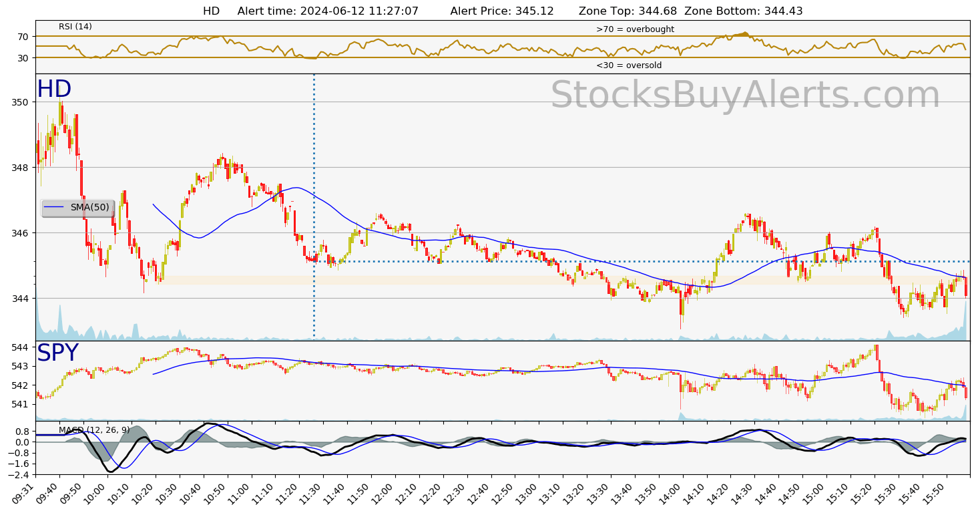980x513 pixels.
Task: Click the MACD axis value 0.0
Action: coord(22,442)
